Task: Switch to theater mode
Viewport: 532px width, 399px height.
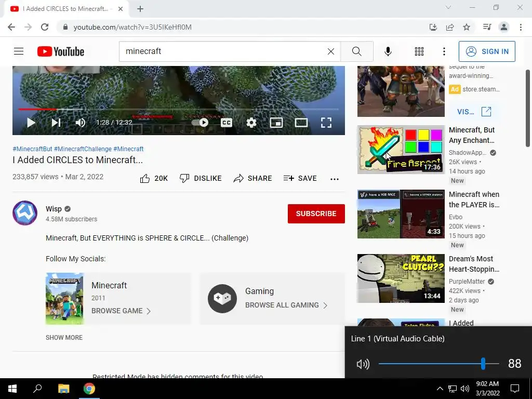Action: pyautogui.click(x=301, y=123)
